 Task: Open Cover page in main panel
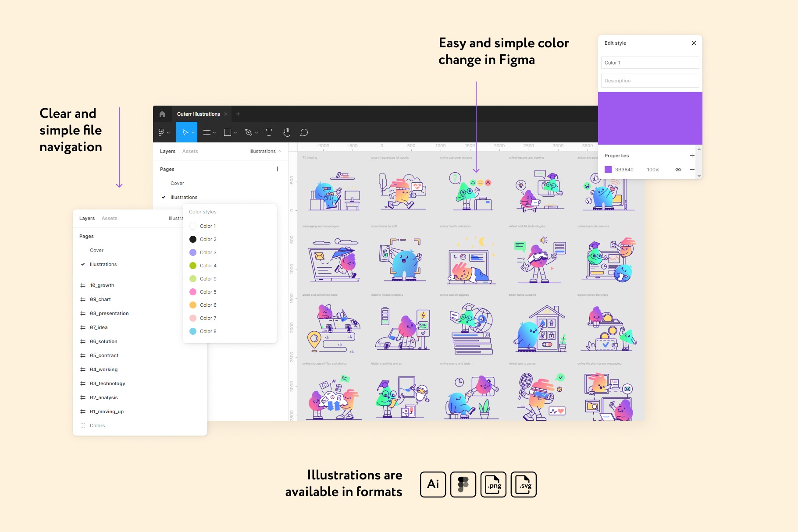point(177,183)
